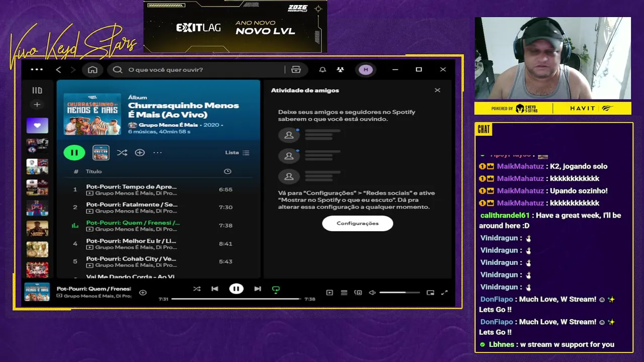Viewport: 644px width, 362px height.
Task: Click the ExitLag 'Novo LVL' banner
Action: (235, 26)
